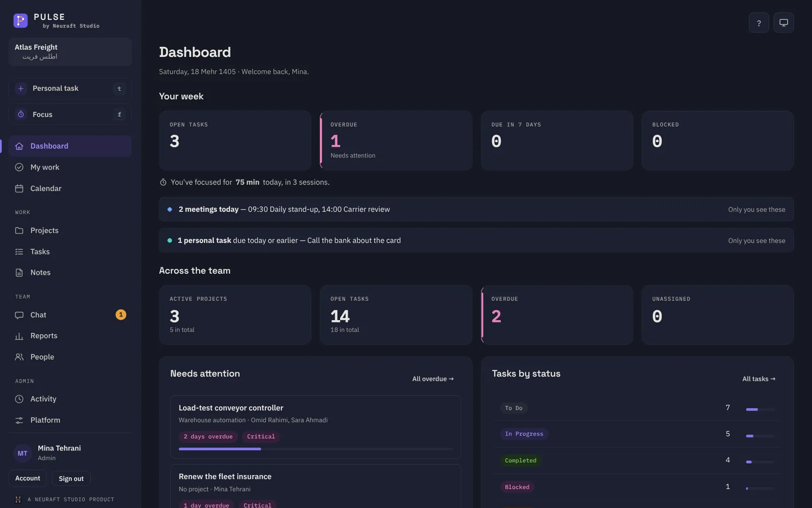The height and width of the screenshot is (508, 812).
Task: Click the Tasks list icon
Action: coord(19,251)
